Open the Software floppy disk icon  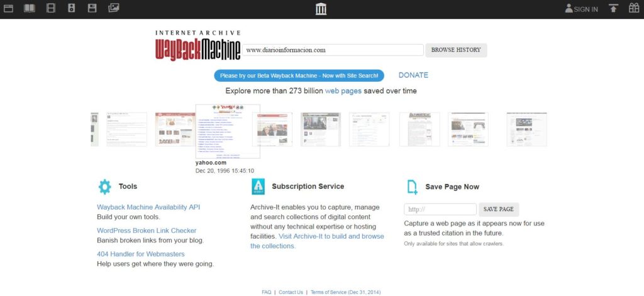click(92, 8)
